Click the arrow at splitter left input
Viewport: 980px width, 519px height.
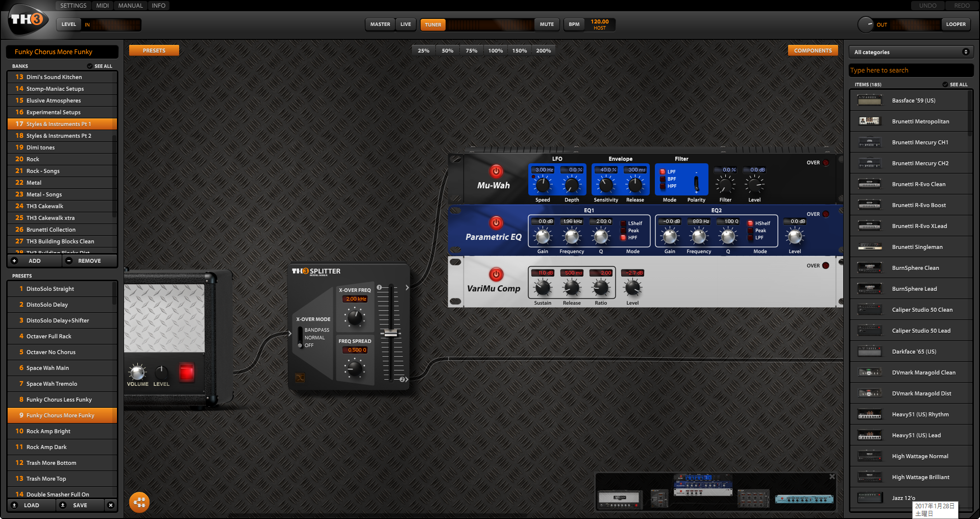tap(290, 334)
